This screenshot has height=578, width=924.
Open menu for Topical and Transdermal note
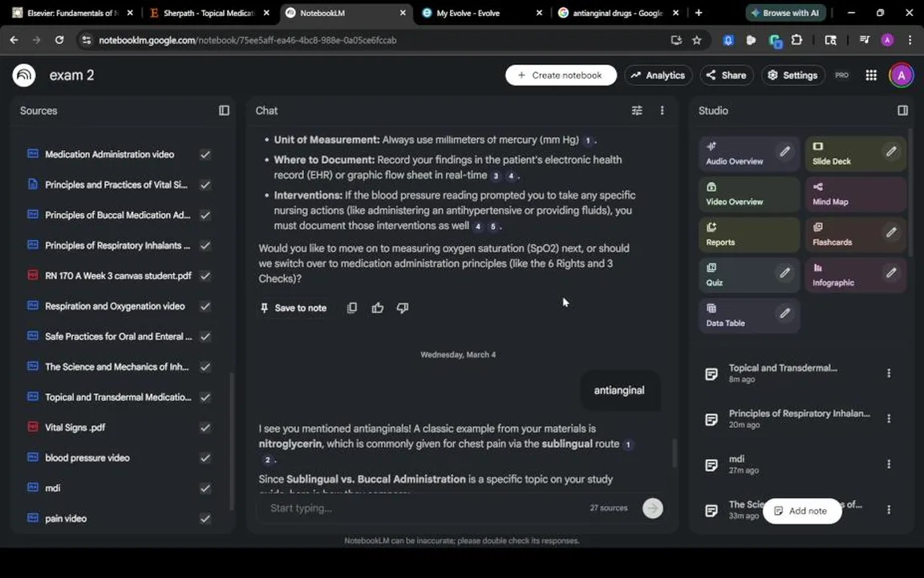pyautogui.click(x=889, y=372)
